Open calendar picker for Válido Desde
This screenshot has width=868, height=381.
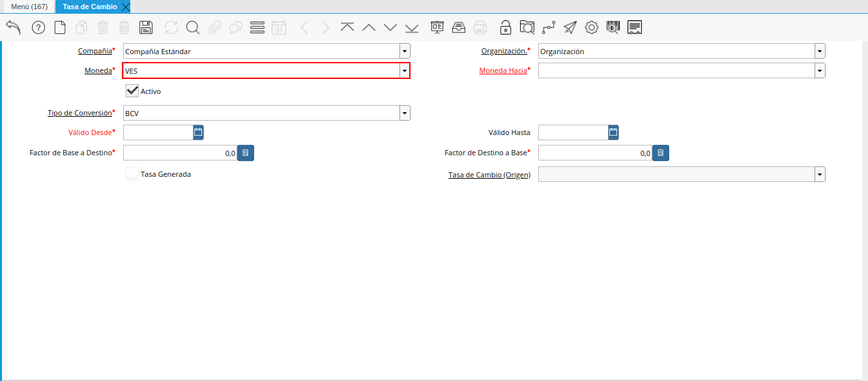click(x=199, y=132)
